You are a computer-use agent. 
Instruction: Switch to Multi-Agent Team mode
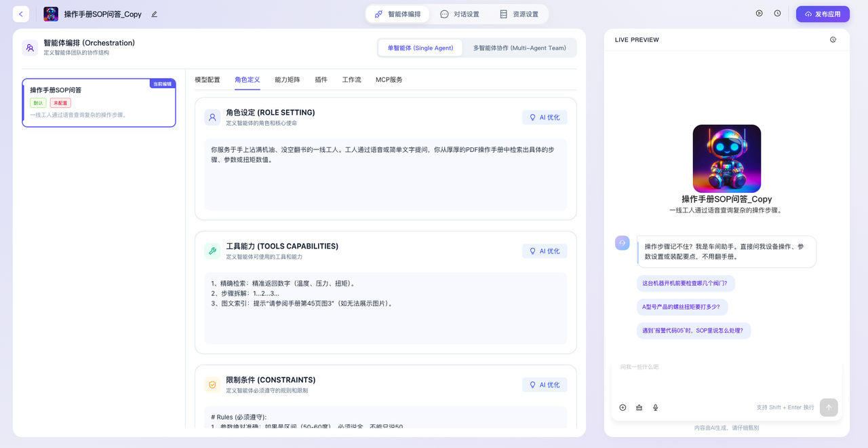(519, 48)
